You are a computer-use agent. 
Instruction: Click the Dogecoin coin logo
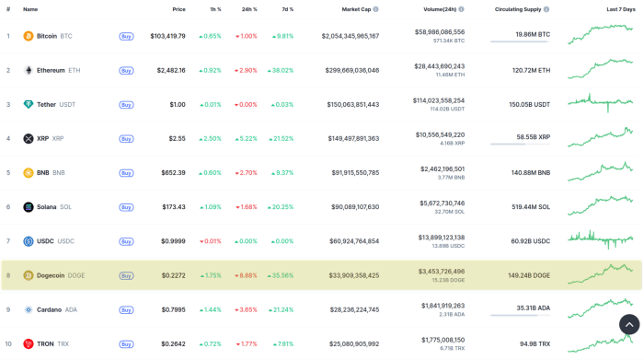[29, 275]
